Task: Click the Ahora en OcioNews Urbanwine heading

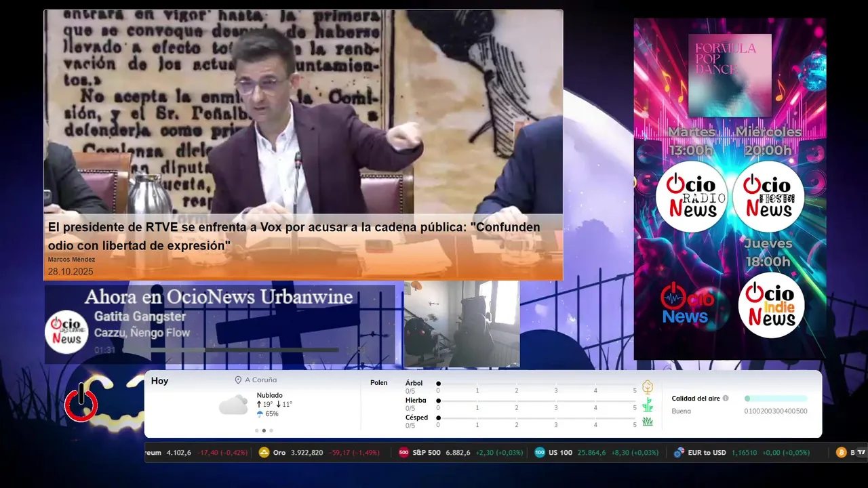Action: click(x=218, y=297)
